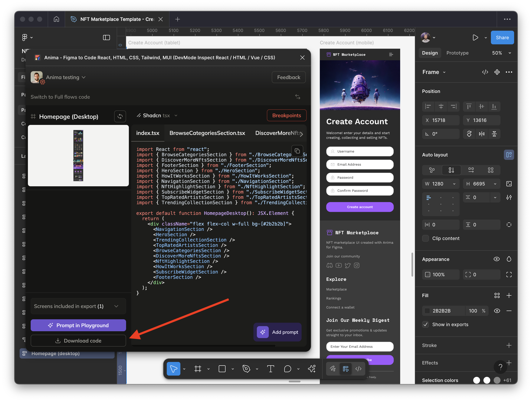Open fill styles four-dots icon
532x402 pixels.
[x=497, y=295]
